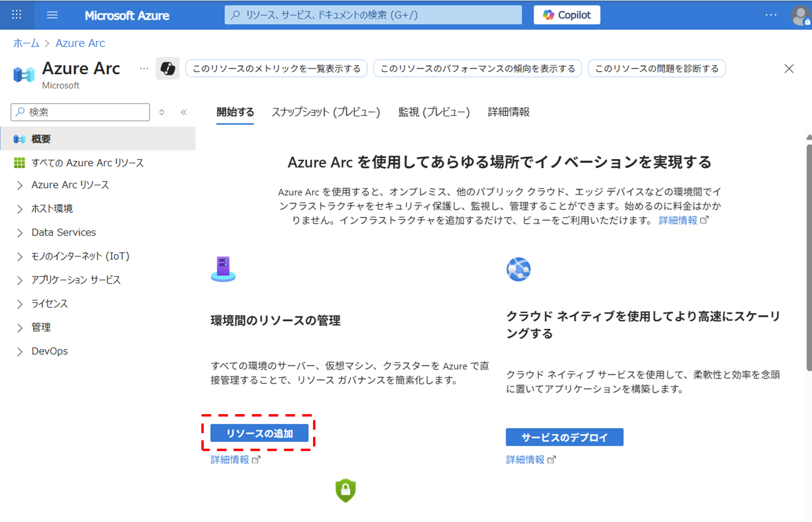Click in the resource search field at the top
The image size is (812, 522).
(x=373, y=15)
